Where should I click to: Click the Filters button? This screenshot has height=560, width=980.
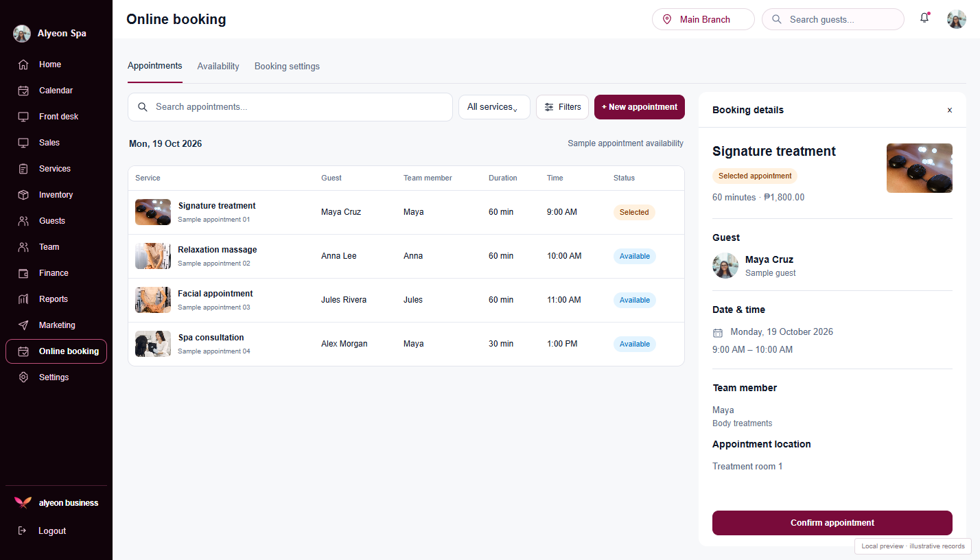point(562,107)
